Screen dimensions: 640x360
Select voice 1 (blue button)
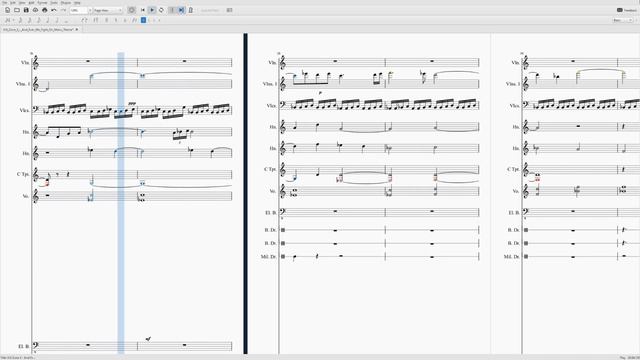coord(143,20)
